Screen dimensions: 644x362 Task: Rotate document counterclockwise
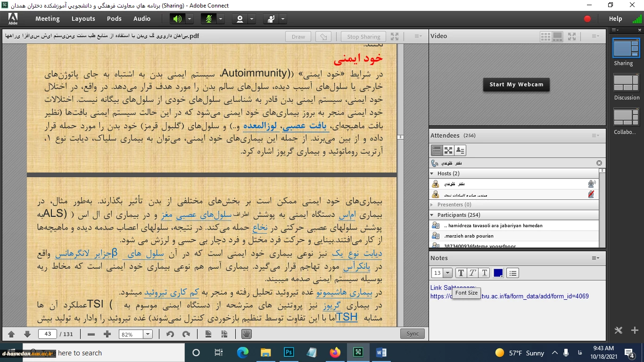pos(170,334)
